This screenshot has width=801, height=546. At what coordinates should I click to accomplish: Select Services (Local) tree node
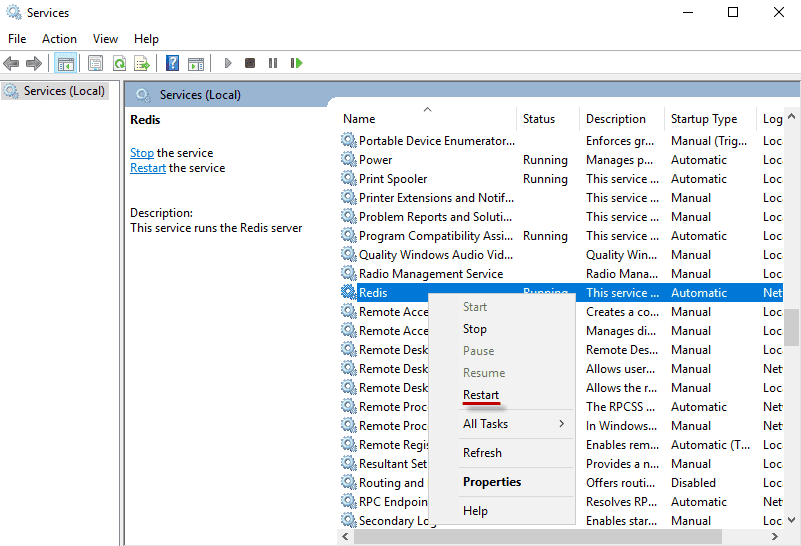pyautogui.click(x=55, y=91)
